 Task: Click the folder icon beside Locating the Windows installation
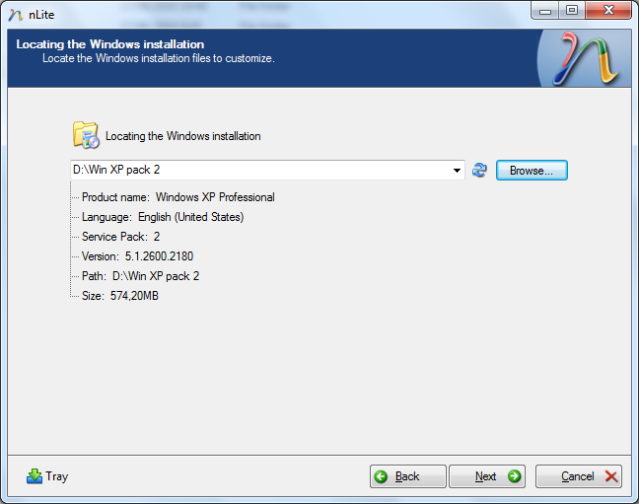point(86,134)
